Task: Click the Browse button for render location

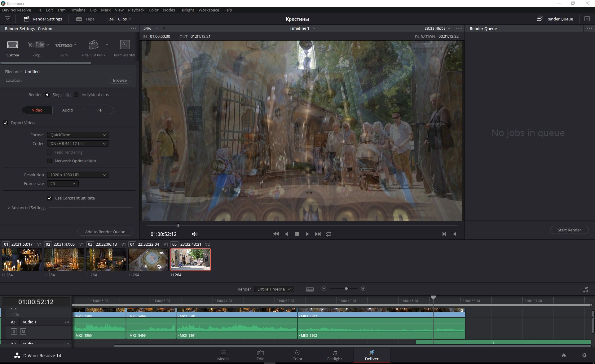Action: pos(119,80)
